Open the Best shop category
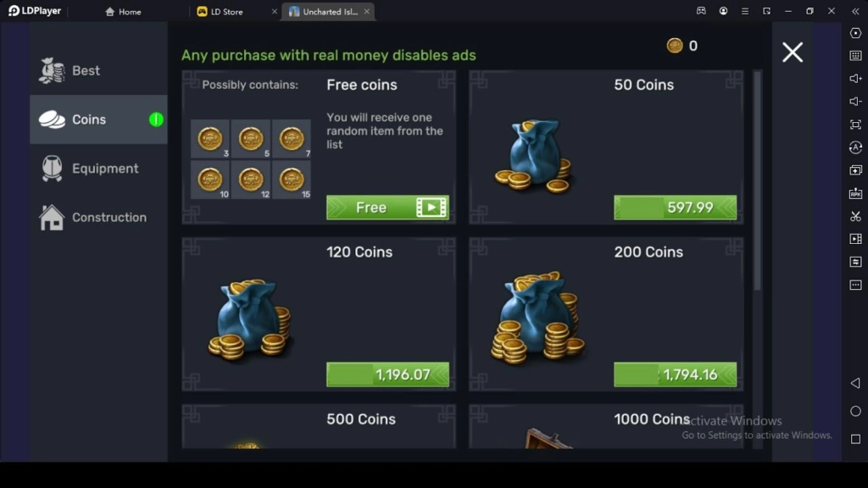Viewport: 868px width, 488px height. point(98,71)
